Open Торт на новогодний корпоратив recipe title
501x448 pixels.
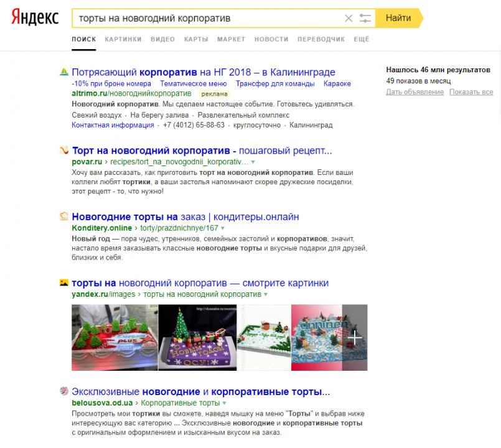pos(202,151)
